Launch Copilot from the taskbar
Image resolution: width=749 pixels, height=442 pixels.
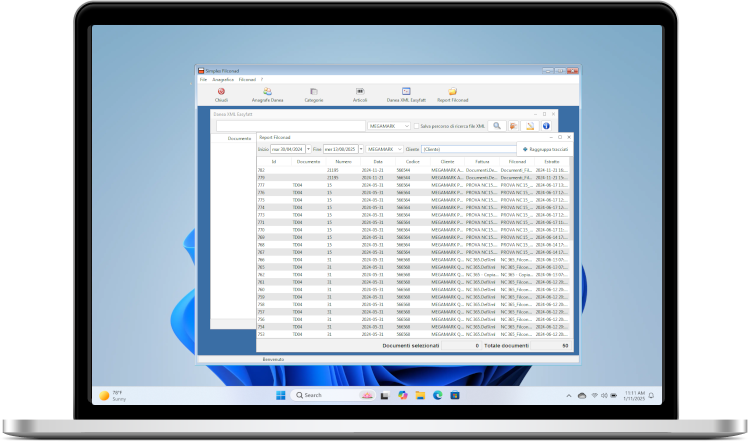403,395
